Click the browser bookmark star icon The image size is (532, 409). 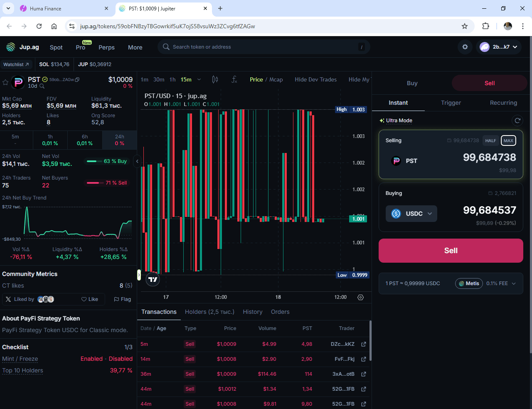click(x=465, y=26)
